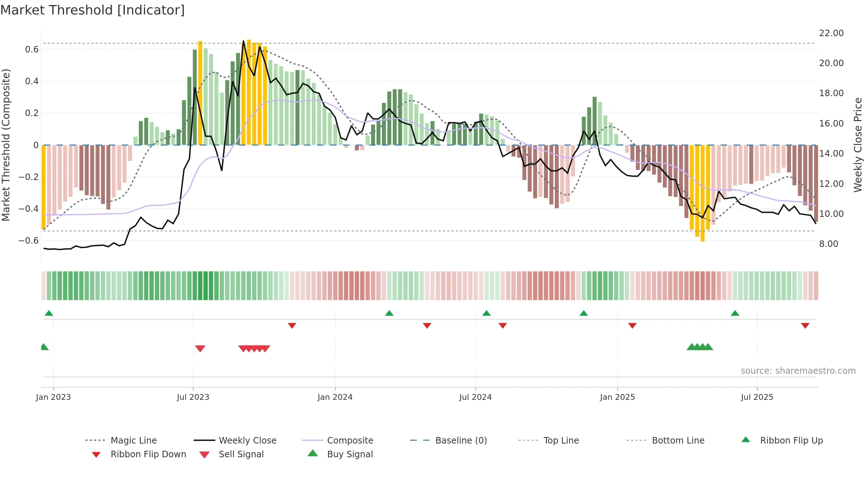
Task: Toggle the Buy Signal legend entry
Action: click(340, 454)
